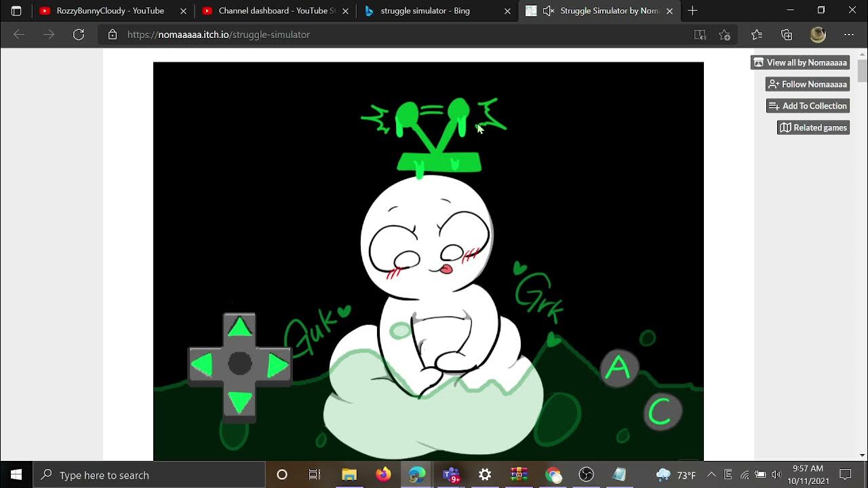The image size is (868, 488).
Task: Close the struggle simulator Bing tab
Action: tap(508, 11)
